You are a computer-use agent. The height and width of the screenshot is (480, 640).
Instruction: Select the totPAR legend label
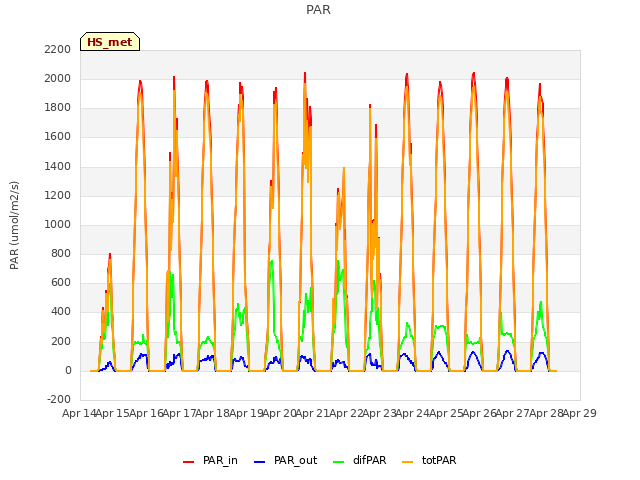point(439,460)
